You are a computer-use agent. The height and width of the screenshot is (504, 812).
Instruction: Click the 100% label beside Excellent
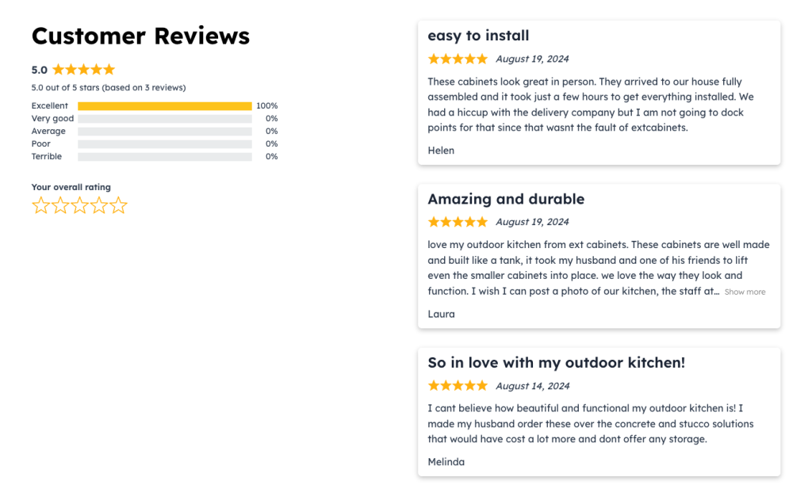267,105
